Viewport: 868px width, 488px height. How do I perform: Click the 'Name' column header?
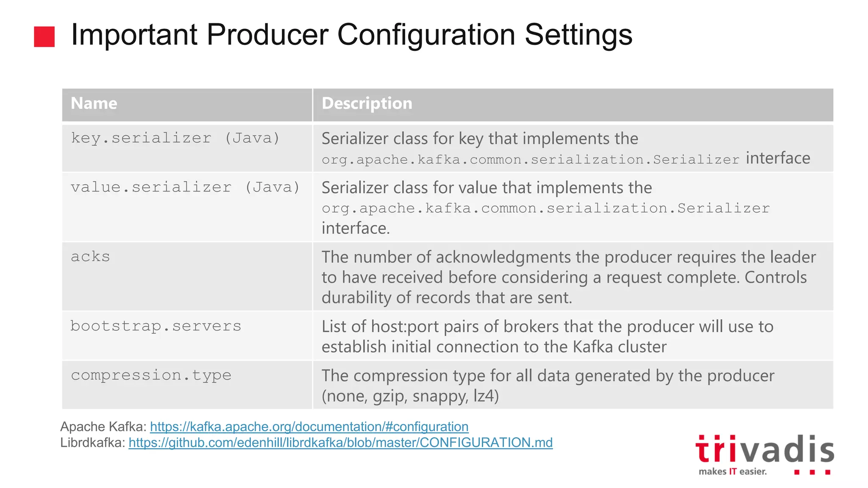tap(94, 104)
